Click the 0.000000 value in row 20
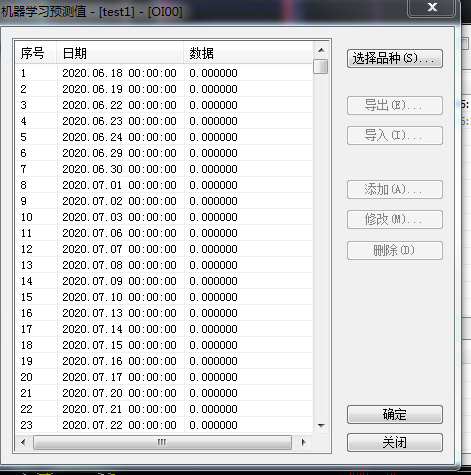Screen dimensions: 471x475 point(213,377)
